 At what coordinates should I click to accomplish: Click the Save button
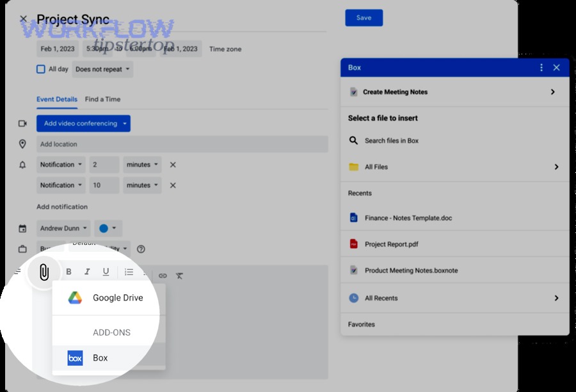coord(364,18)
